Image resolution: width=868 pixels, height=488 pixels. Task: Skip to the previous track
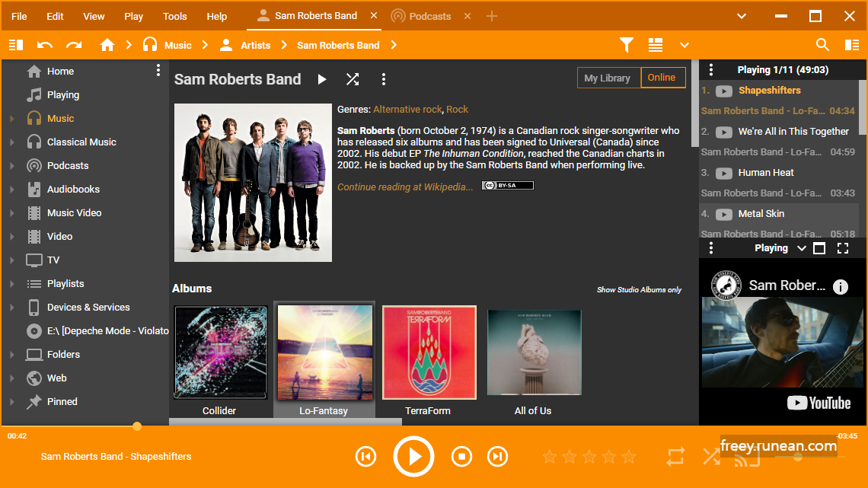point(366,457)
